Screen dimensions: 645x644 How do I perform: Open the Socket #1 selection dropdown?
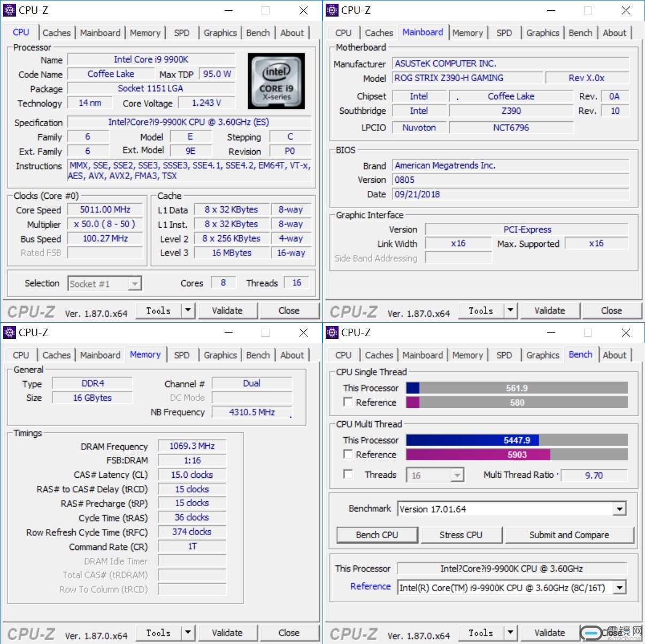(x=135, y=284)
